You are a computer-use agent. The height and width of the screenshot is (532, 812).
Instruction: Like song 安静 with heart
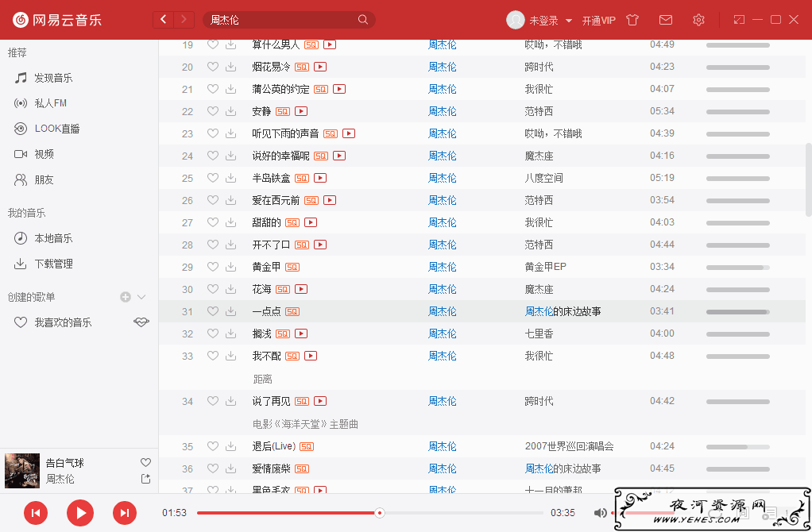coord(213,111)
